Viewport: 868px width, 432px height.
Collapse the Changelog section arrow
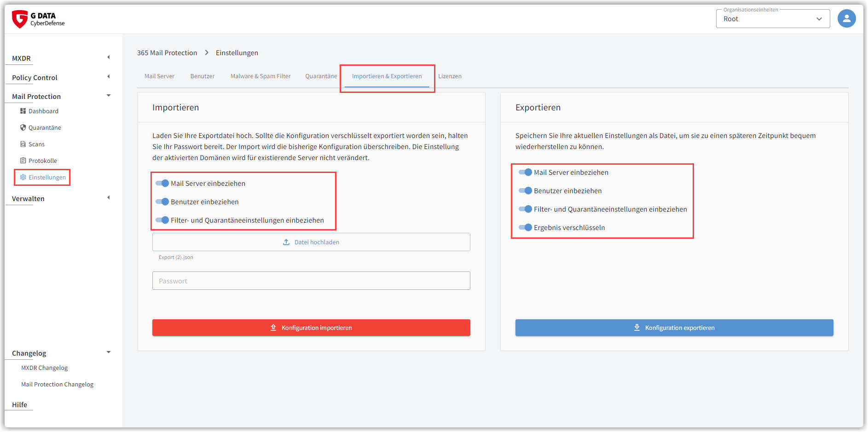point(109,352)
